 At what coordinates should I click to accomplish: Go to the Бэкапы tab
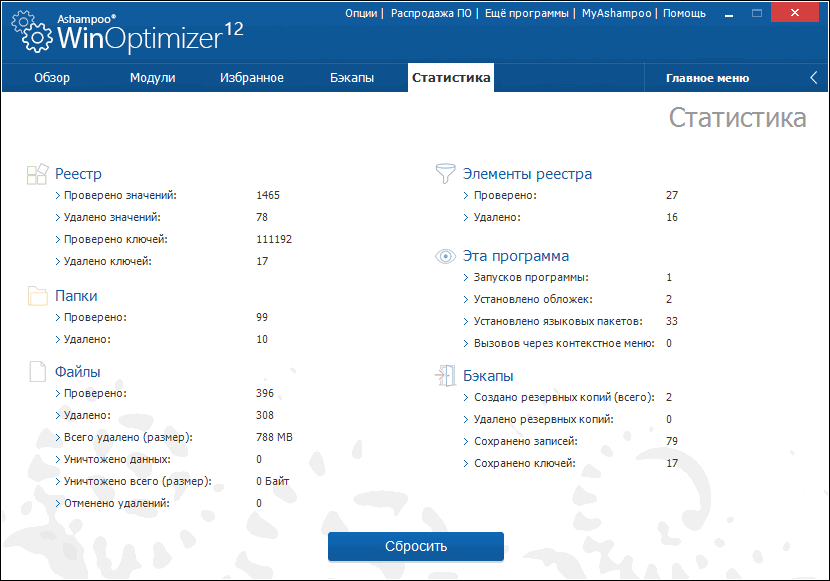(x=352, y=78)
